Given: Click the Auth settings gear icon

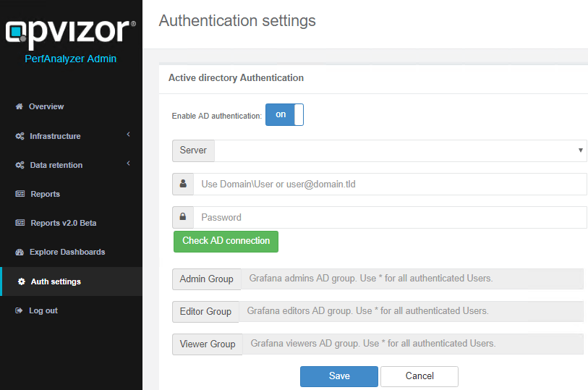Looking at the screenshot, I should [x=21, y=281].
